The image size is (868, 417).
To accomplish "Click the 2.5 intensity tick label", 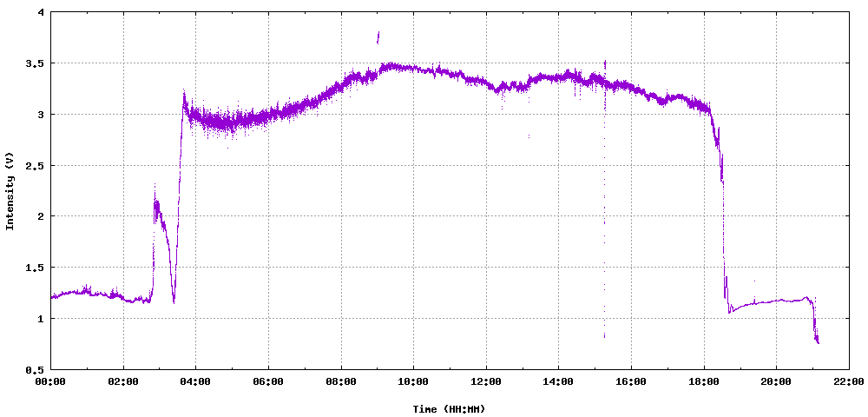I will [36, 166].
